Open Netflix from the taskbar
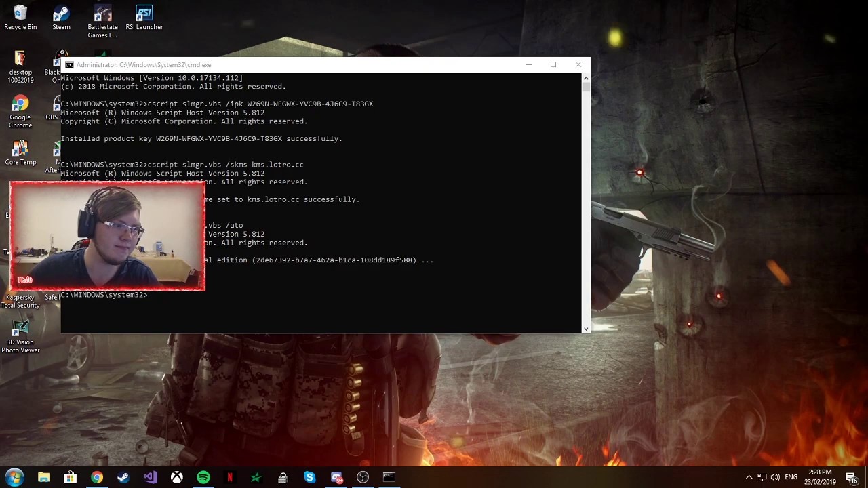The image size is (868, 488). tap(229, 478)
